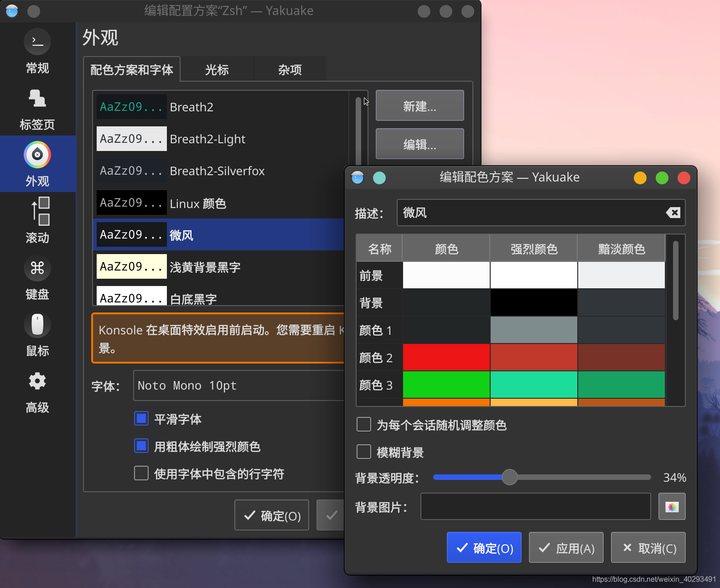
Task: Open the 常规 (General) settings page
Action: 37,51
